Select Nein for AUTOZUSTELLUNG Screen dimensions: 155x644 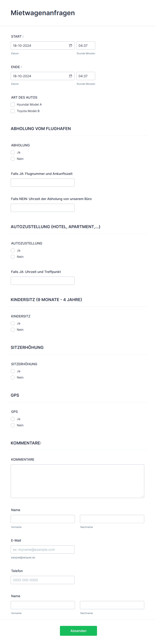point(13,257)
